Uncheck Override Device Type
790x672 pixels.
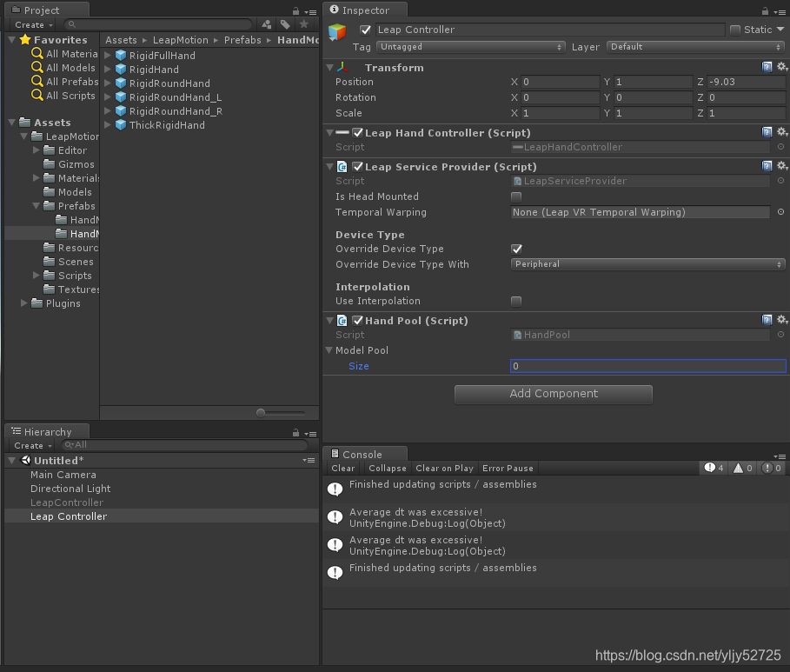(516, 249)
